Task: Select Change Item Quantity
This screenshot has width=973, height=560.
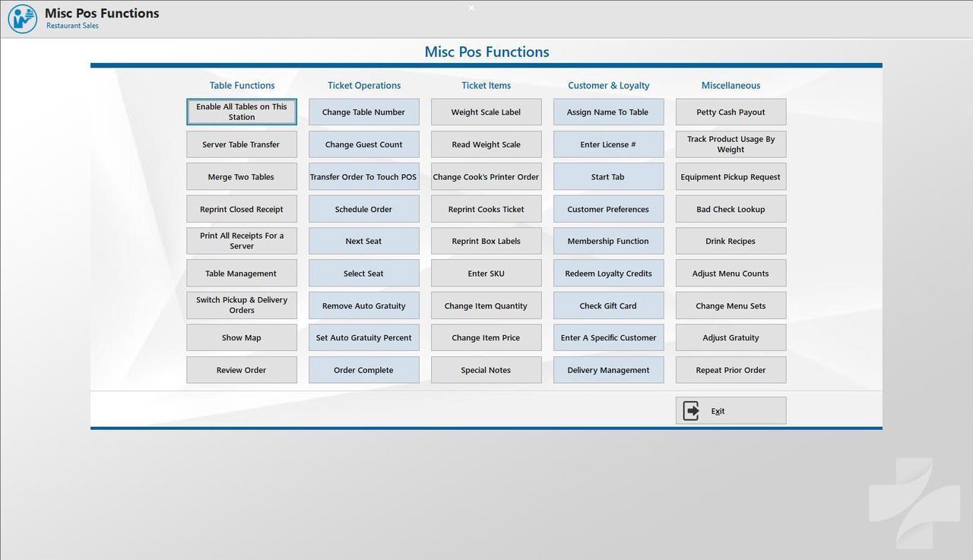Action: pyautogui.click(x=486, y=305)
